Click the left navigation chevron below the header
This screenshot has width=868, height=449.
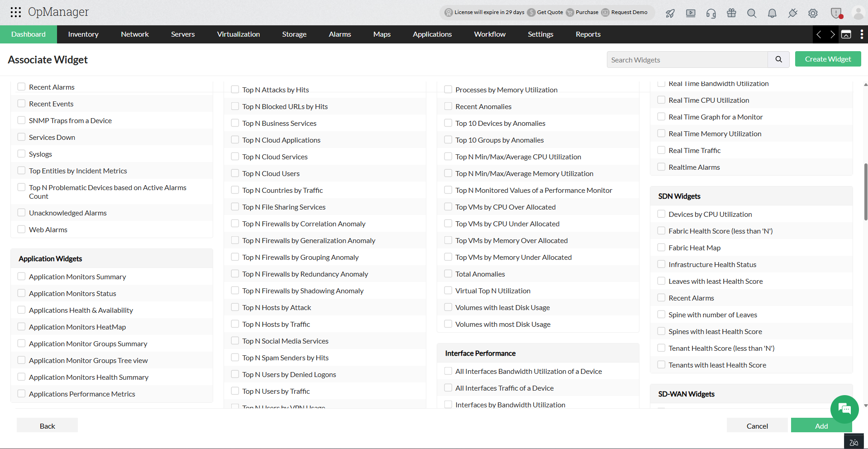[x=819, y=34]
